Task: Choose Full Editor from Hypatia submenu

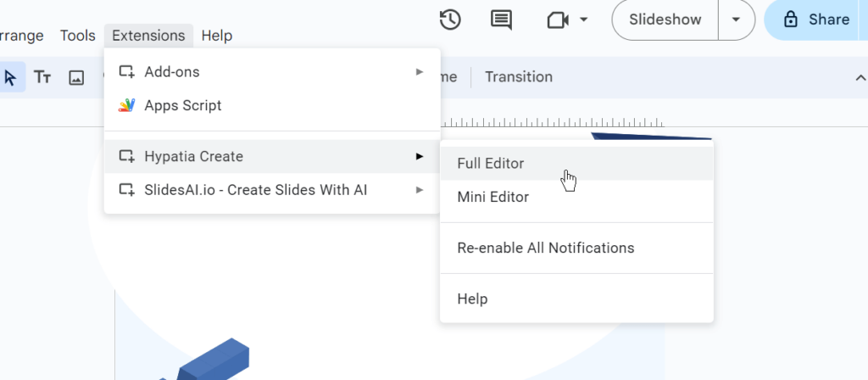Action: pyautogui.click(x=491, y=164)
